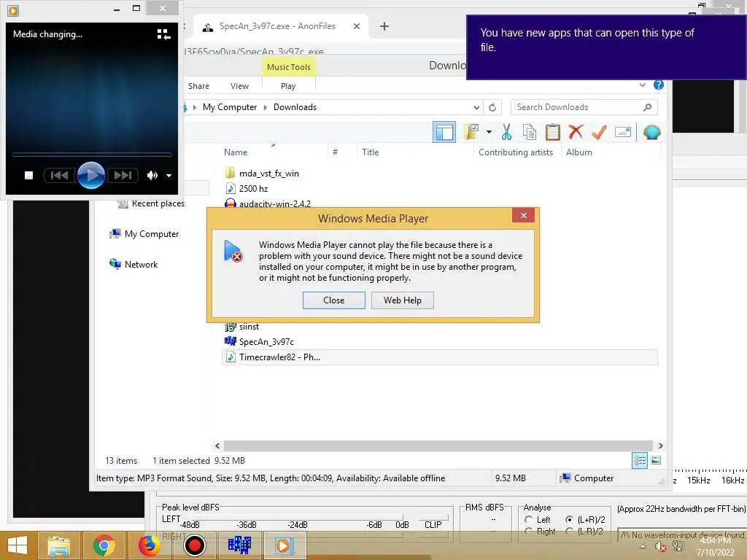The width and height of the screenshot is (747, 560).
Task: Dismiss error dialog with the X button
Action: [523, 215]
